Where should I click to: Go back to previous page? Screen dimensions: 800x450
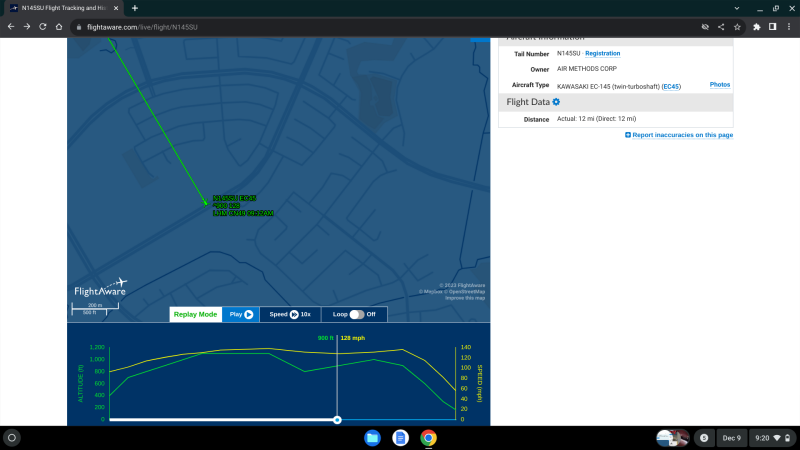pyautogui.click(x=11, y=26)
